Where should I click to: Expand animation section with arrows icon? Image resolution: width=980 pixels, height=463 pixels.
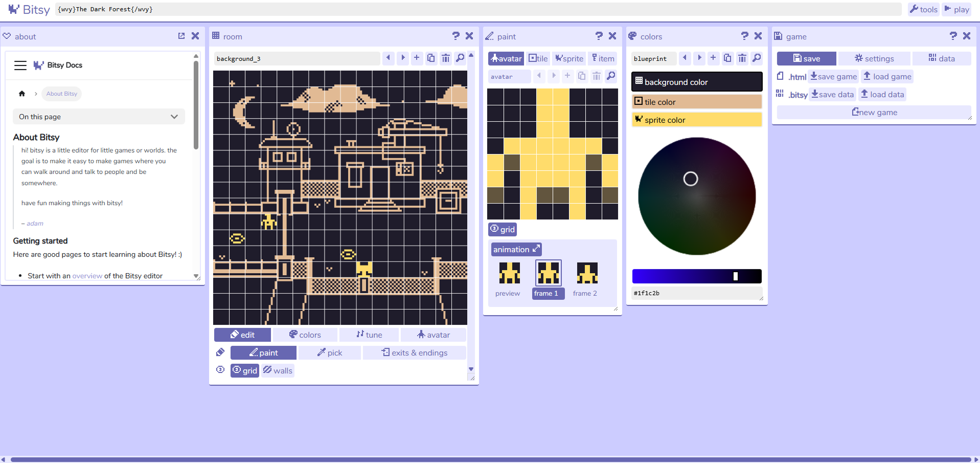516,249
